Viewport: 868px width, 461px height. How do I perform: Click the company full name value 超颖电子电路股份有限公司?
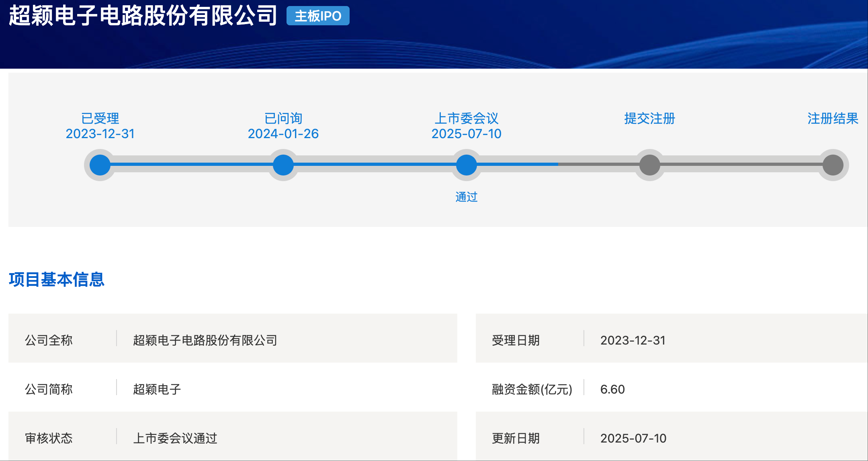point(205,340)
